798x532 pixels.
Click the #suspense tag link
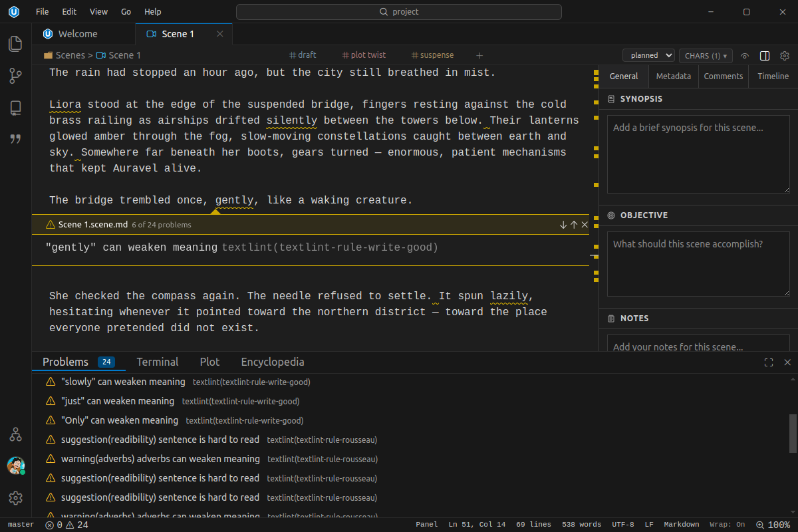pyautogui.click(x=432, y=55)
